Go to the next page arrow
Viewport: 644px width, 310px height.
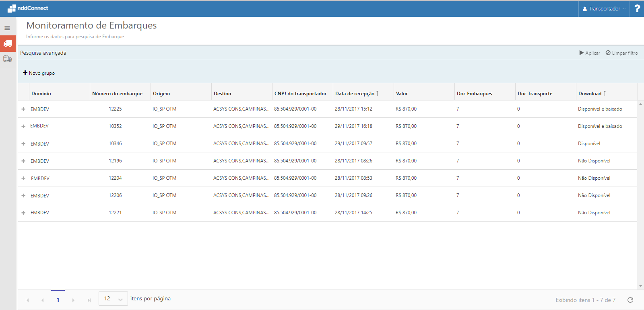73,300
